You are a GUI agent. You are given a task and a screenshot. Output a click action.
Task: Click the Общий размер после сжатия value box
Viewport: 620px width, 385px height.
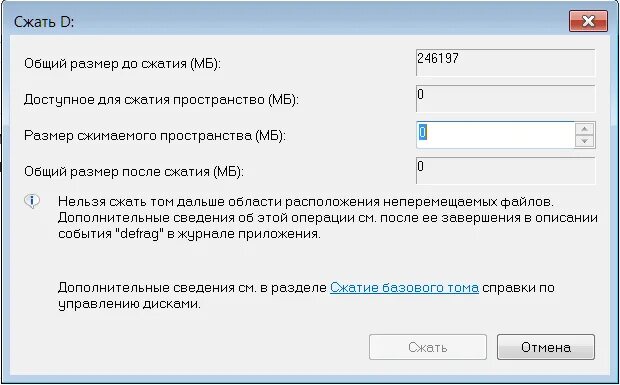click(x=505, y=171)
